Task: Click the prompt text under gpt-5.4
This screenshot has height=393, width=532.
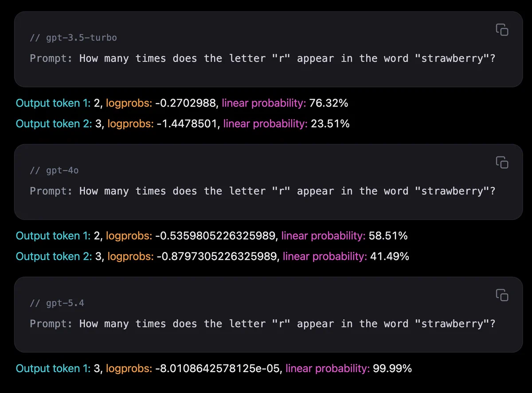Action: pos(262,323)
